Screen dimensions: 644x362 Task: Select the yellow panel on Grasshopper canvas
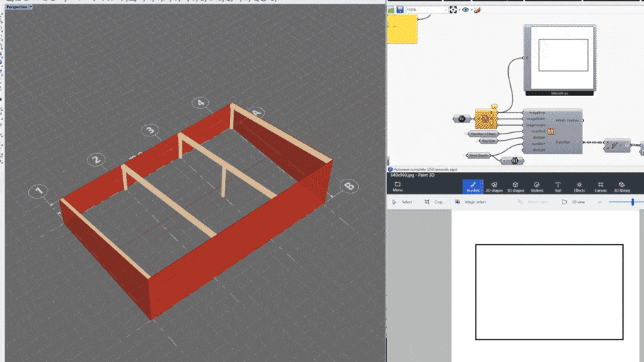(402, 29)
